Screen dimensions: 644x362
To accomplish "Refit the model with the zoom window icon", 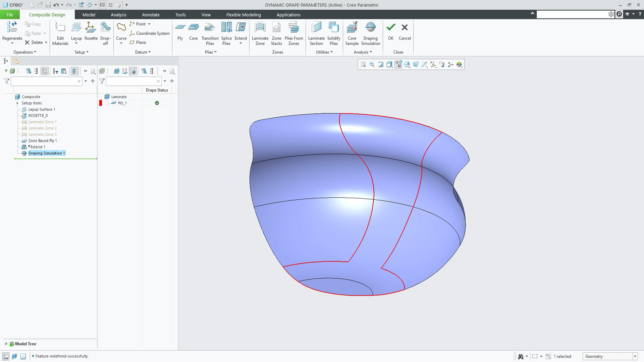I will click(x=363, y=65).
